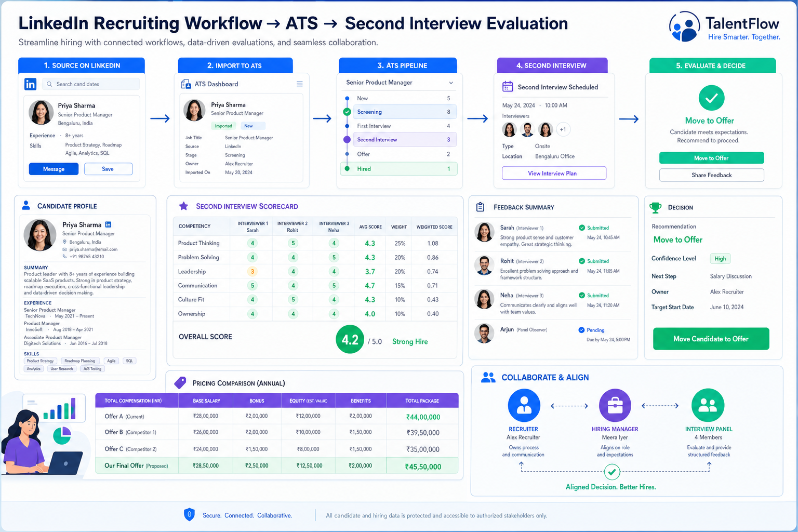Click the Move to Offer button in step 5
Image resolution: width=798 pixels, height=532 pixels.
click(x=711, y=158)
